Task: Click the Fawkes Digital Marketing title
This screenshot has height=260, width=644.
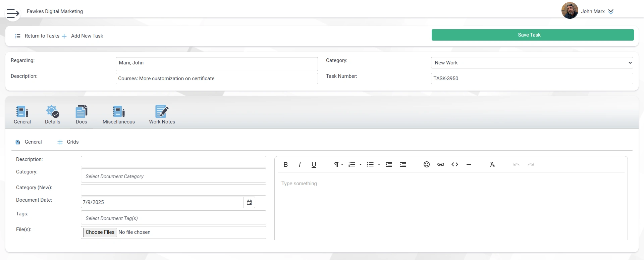Action: [55, 11]
